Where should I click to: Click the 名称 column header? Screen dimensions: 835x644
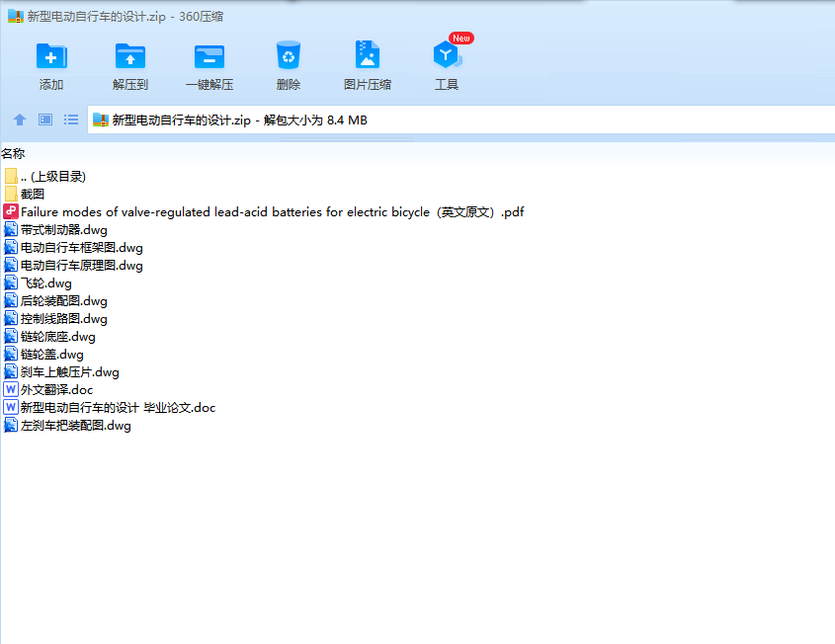(x=13, y=154)
